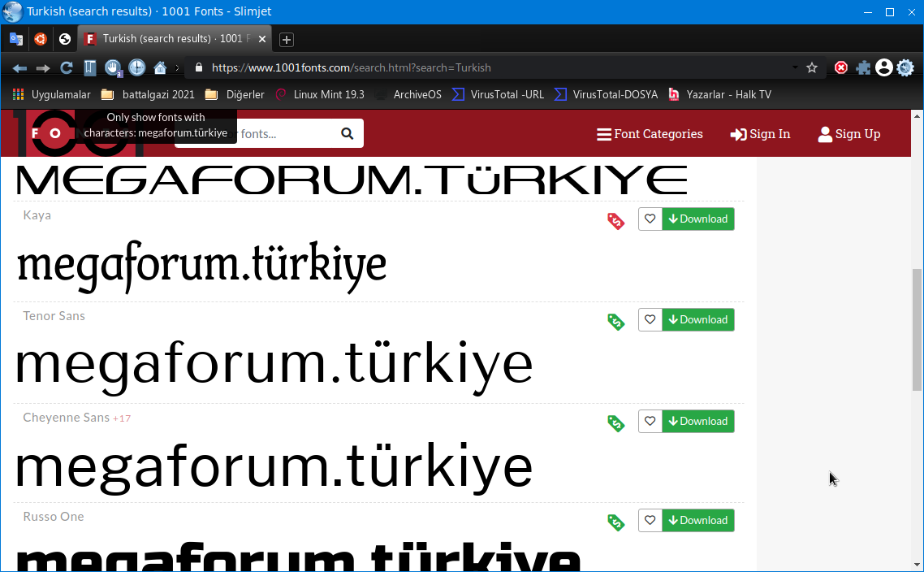Open ArchiveOS bookmark
924x572 pixels.
(x=408, y=94)
